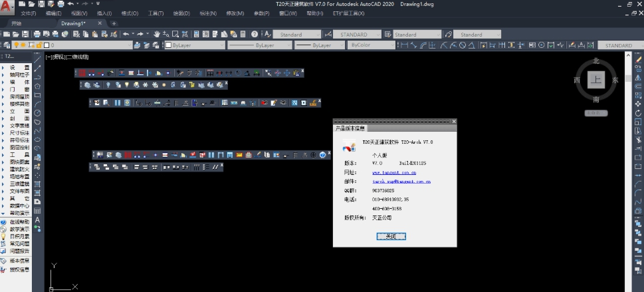644x292 pixels.
Task: Open the color control ByLayer dropdown
Action: (x=195, y=45)
